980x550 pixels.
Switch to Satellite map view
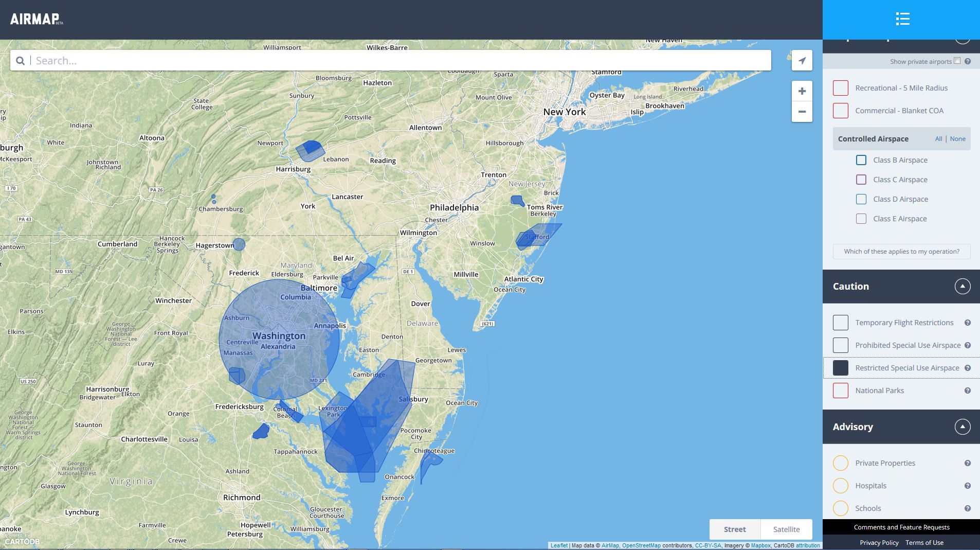tap(786, 529)
